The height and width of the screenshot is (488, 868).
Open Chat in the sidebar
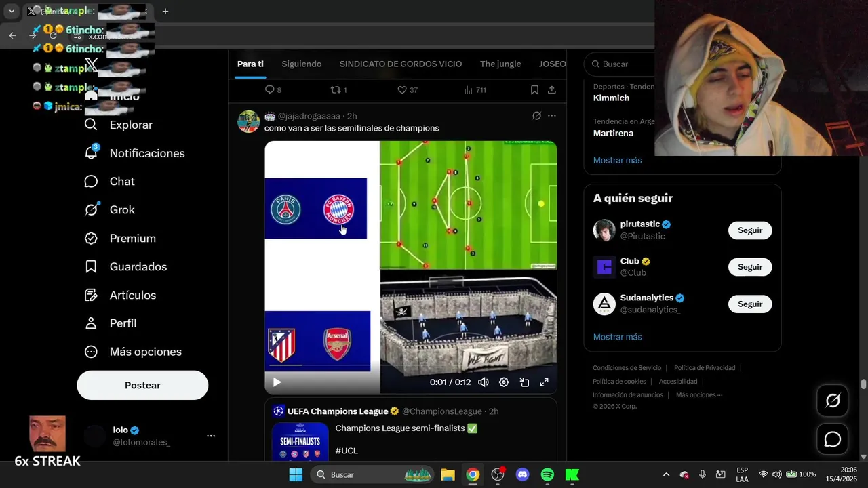tap(110, 182)
